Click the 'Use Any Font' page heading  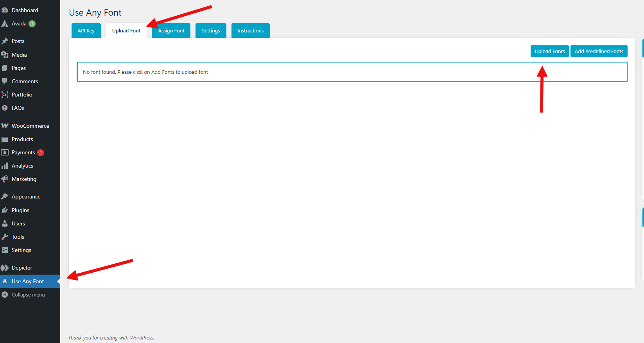(95, 13)
